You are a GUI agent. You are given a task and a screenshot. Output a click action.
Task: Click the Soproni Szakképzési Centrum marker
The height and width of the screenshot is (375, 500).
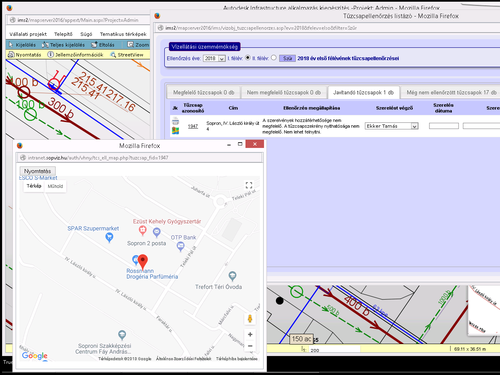pos(122,335)
